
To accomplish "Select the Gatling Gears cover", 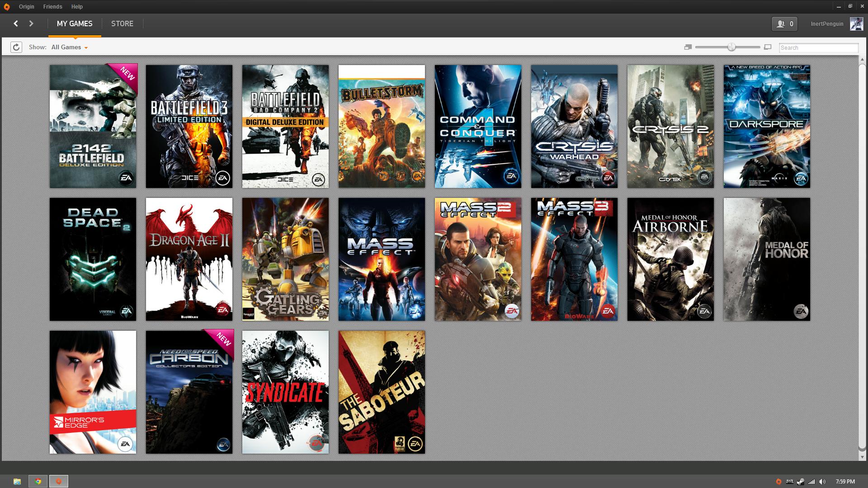I will (x=285, y=259).
